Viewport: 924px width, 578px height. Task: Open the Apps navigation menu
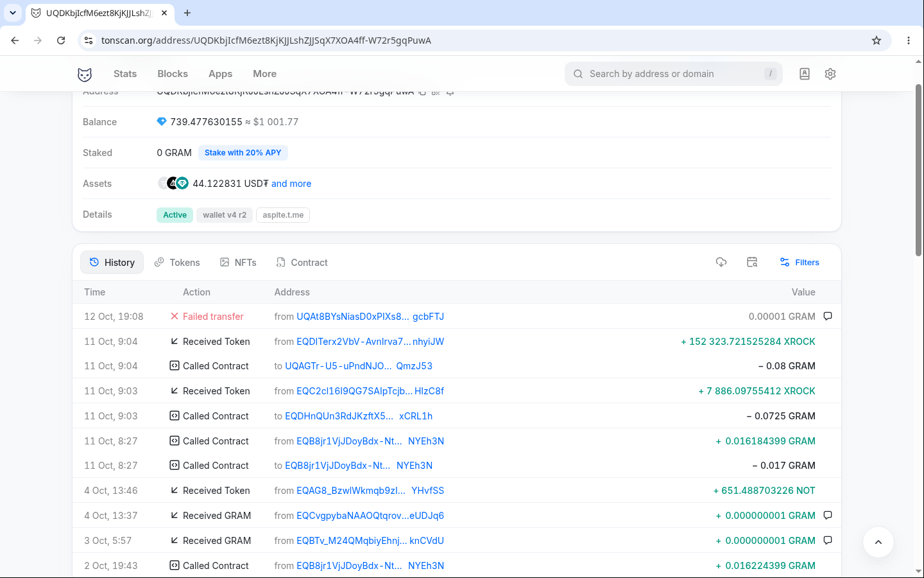220,74
